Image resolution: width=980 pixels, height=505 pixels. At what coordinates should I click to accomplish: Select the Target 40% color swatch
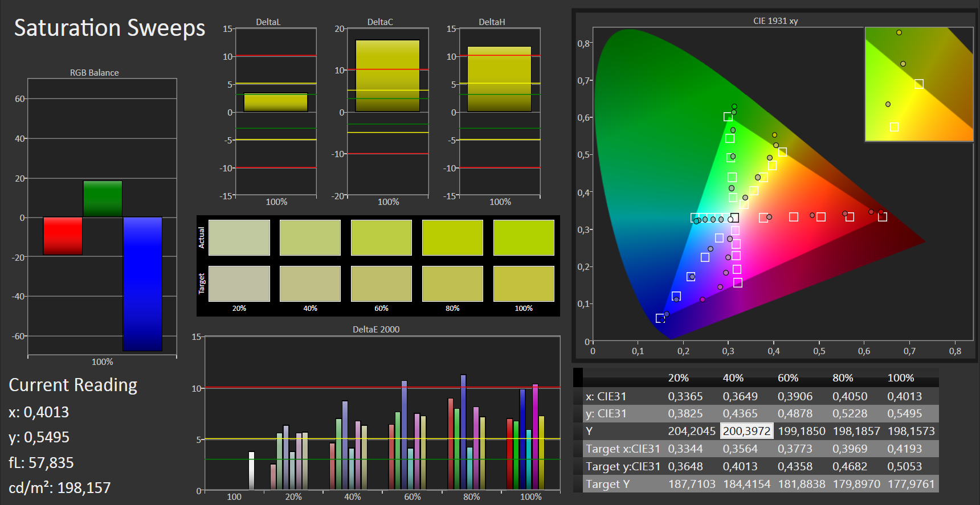(310, 284)
